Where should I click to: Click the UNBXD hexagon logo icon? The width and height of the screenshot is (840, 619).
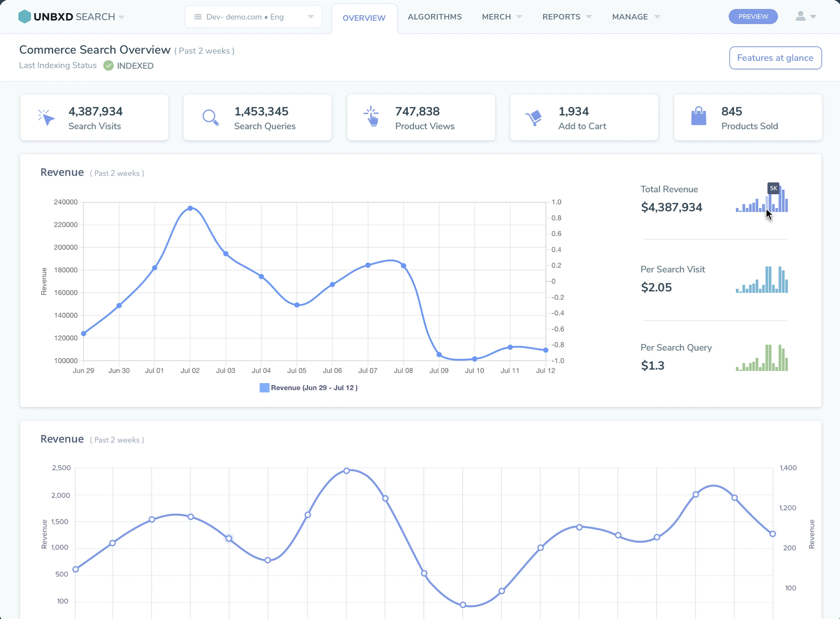25,16
